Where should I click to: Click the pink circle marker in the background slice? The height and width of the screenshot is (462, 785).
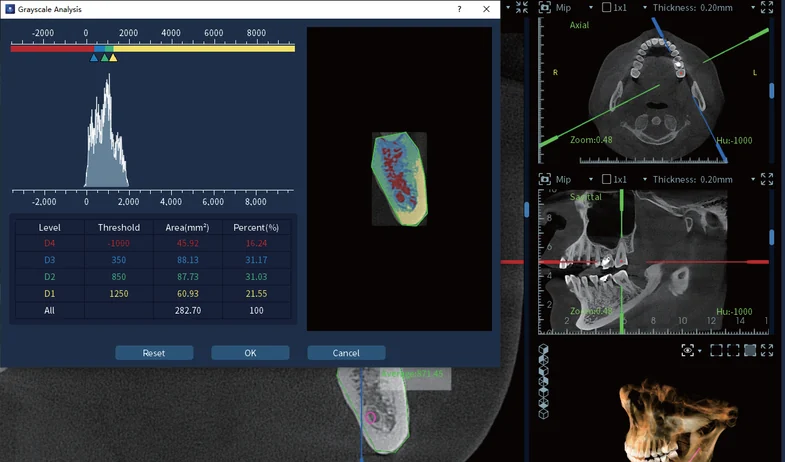pos(371,417)
